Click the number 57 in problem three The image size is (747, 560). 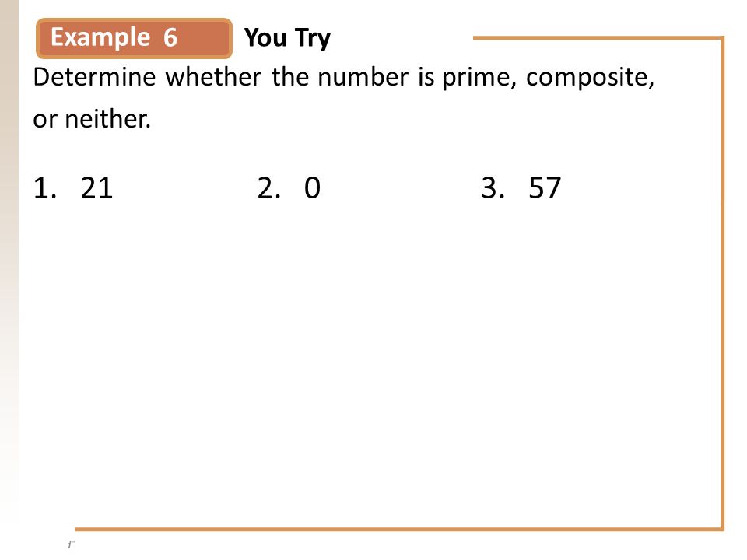pos(545,187)
